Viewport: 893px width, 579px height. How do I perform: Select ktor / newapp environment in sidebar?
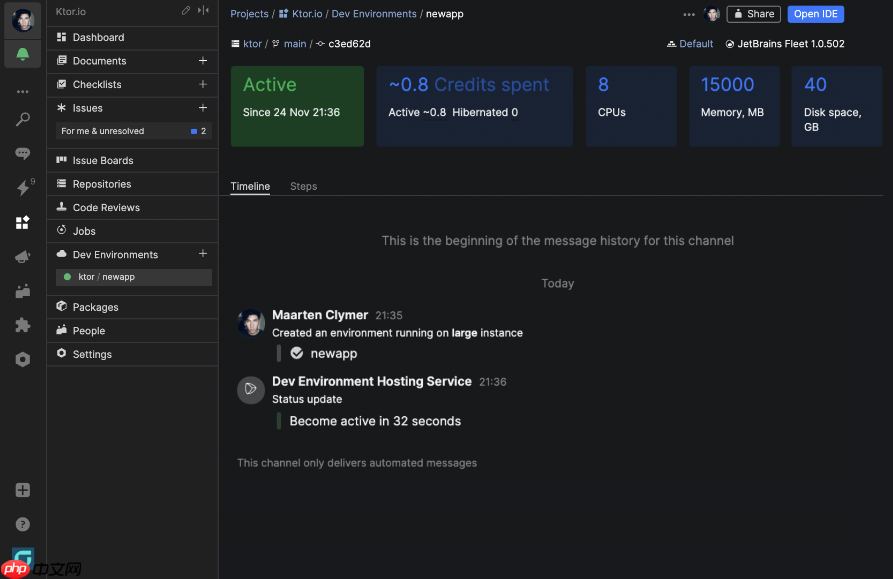tap(106, 277)
